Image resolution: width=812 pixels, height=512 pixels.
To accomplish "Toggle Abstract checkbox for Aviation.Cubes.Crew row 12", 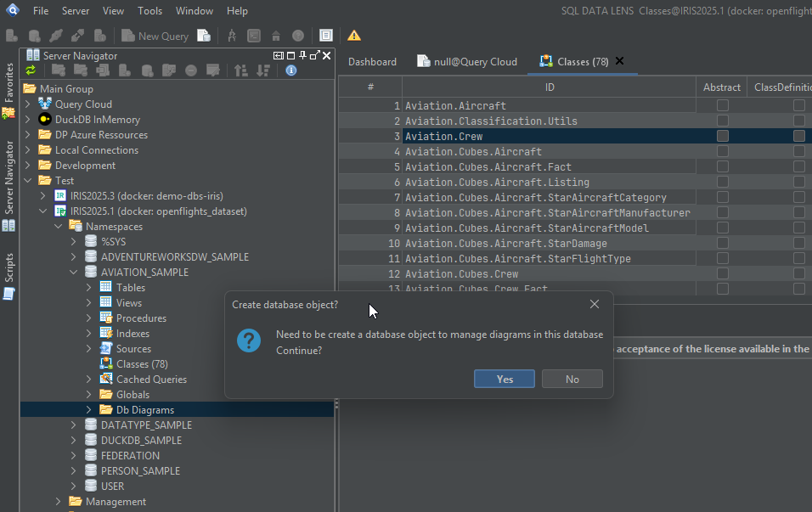I will [723, 273].
